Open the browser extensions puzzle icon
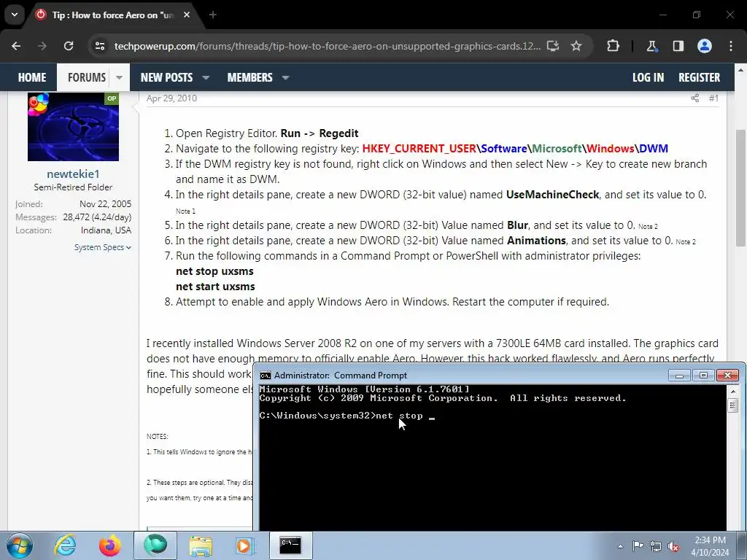The image size is (747, 560). click(613, 46)
